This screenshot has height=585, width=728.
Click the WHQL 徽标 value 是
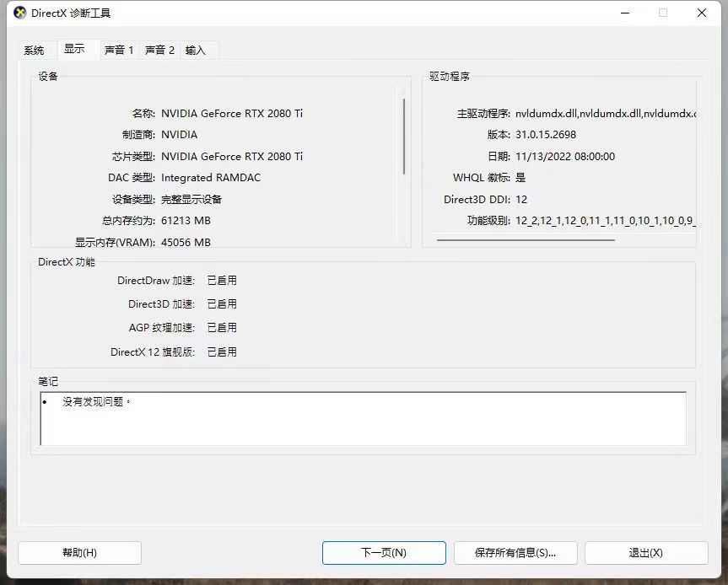[520, 178]
